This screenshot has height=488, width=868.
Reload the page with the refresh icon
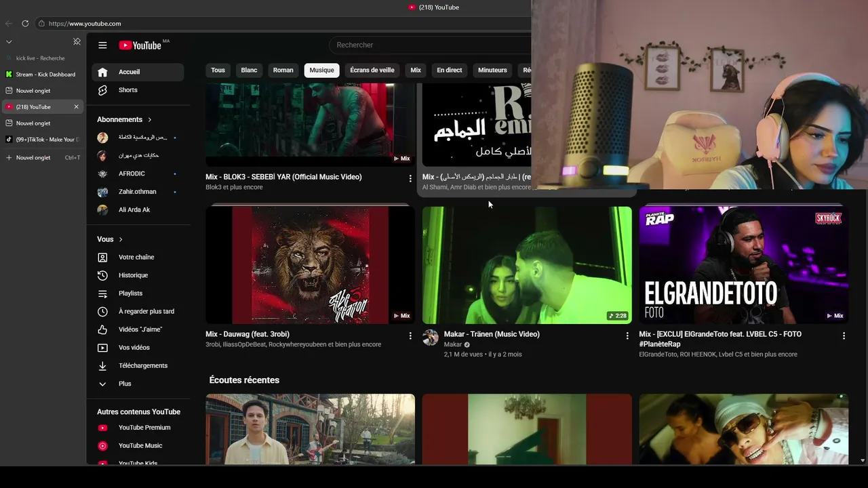click(25, 23)
